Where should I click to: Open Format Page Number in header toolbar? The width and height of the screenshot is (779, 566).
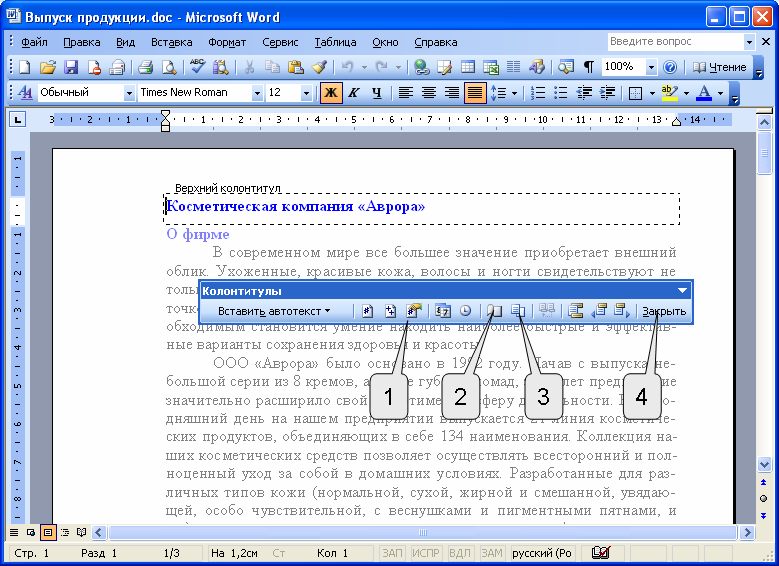414,311
